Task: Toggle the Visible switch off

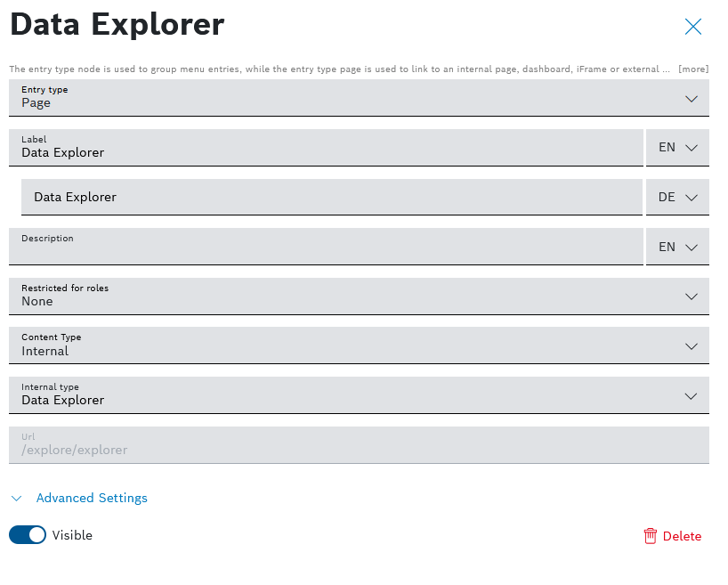Action: 28,535
